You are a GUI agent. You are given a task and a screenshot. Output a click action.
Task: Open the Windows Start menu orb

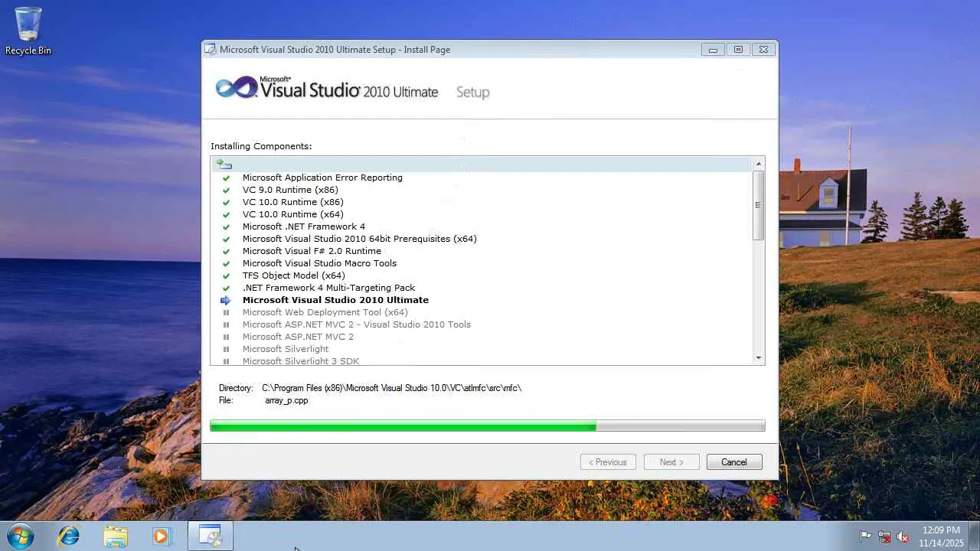coord(20,536)
